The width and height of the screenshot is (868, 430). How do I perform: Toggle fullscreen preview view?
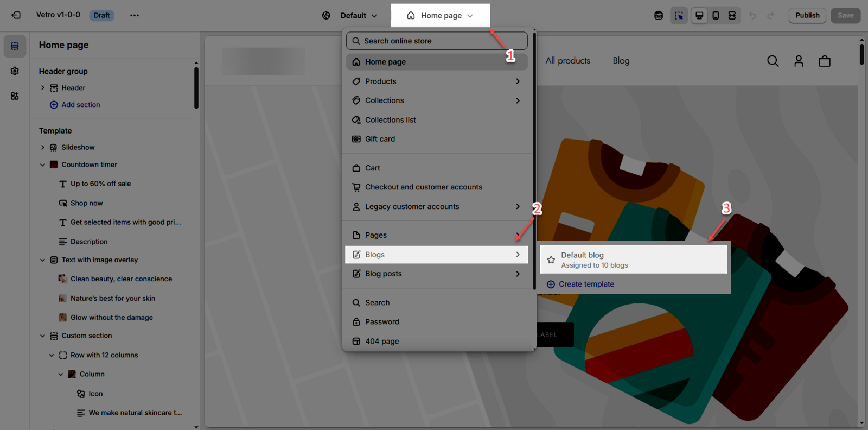(732, 16)
